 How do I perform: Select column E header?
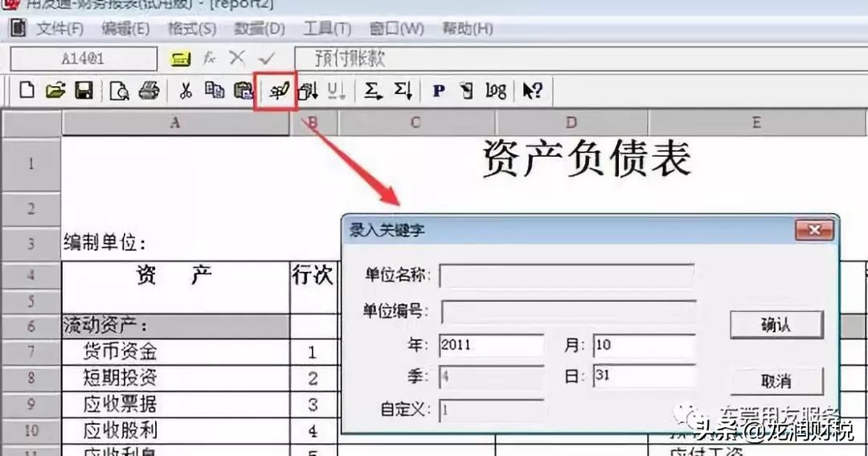tap(757, 122)
